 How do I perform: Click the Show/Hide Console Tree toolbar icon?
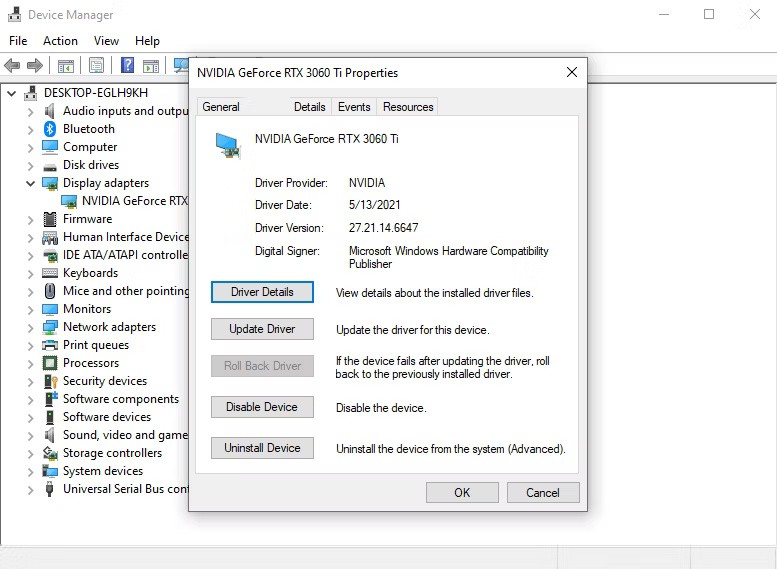65,66
